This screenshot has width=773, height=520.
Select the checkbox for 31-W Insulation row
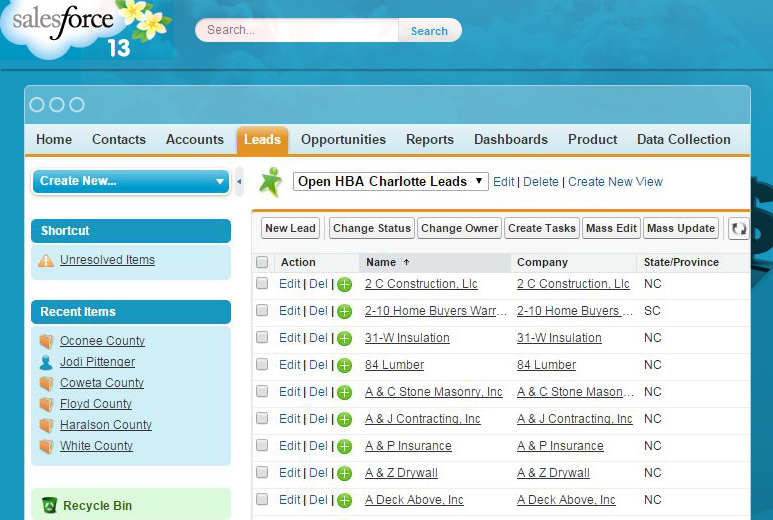(x=262, y=338)
